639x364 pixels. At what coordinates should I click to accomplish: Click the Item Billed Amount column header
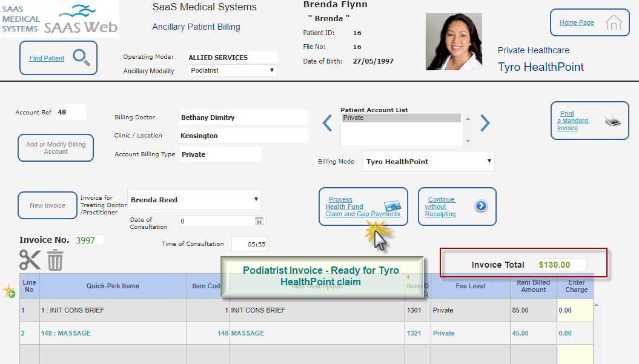[x=534, y=286]
